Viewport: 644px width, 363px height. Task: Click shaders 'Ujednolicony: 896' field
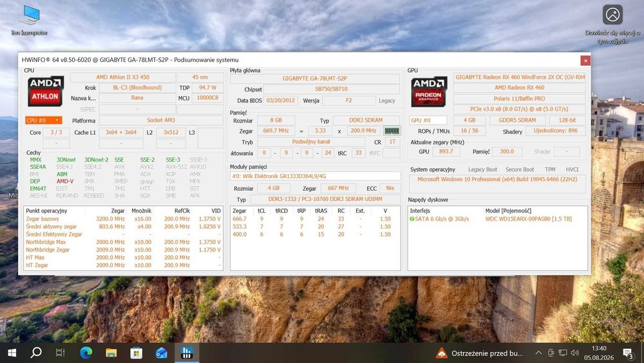pos(555,131)
